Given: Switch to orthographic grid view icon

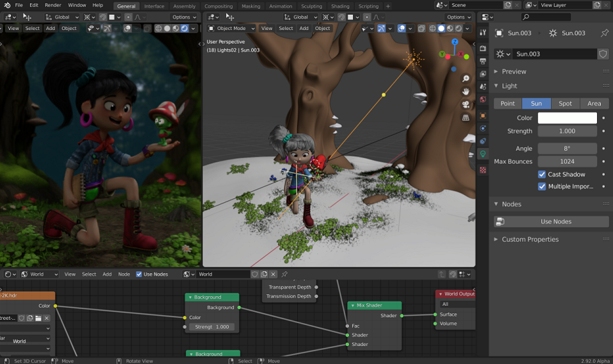Looking at the screenshot, I should click(x=466, y=118).
